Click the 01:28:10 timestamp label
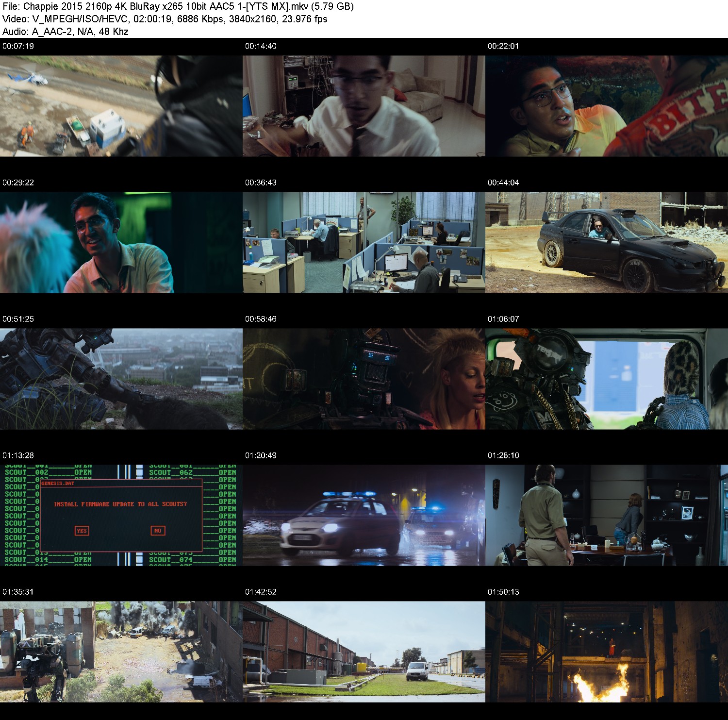Viewport: 728px width, 720px height. click(x=503, y=455)
